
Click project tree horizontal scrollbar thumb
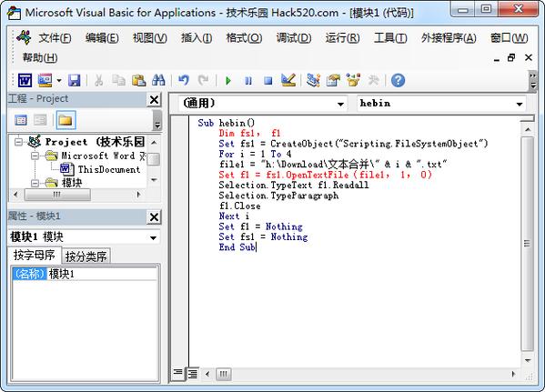pos(57,195)
